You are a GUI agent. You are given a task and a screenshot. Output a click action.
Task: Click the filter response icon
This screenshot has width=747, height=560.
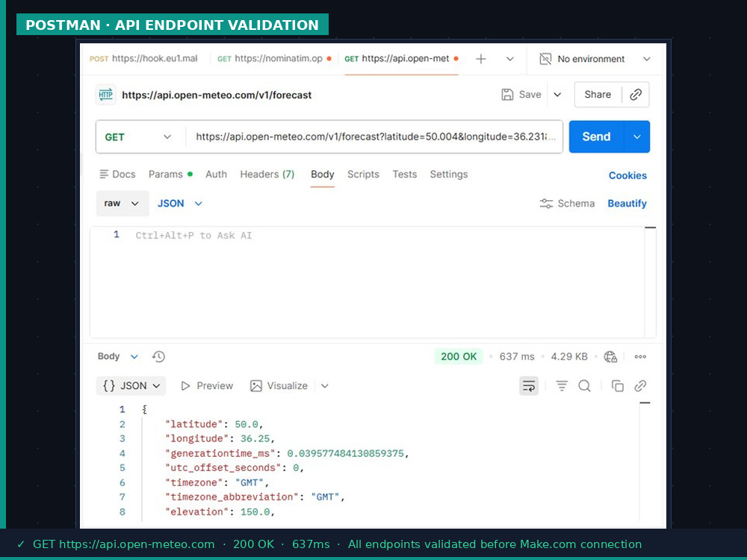562,386
